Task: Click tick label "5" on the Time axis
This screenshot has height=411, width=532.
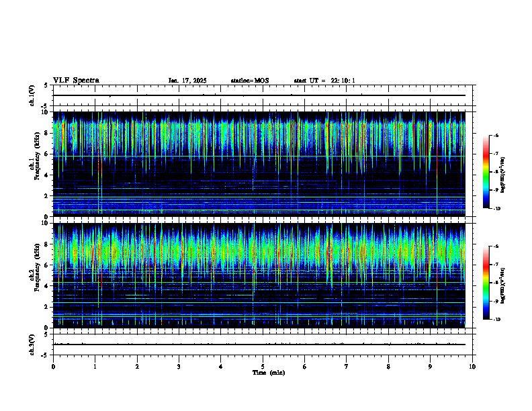Action: [x=263, y=367]
